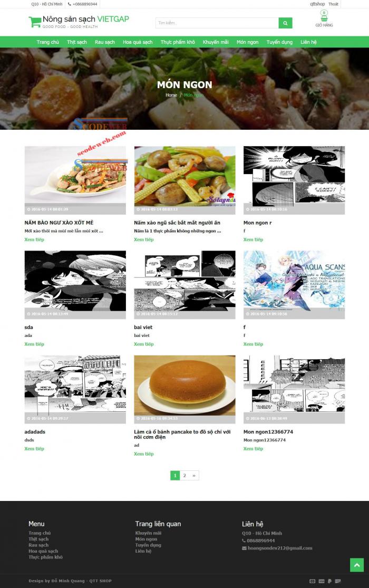Focus the Tìm kiếm search field
The image size is (369, 588).
point(217,23)
